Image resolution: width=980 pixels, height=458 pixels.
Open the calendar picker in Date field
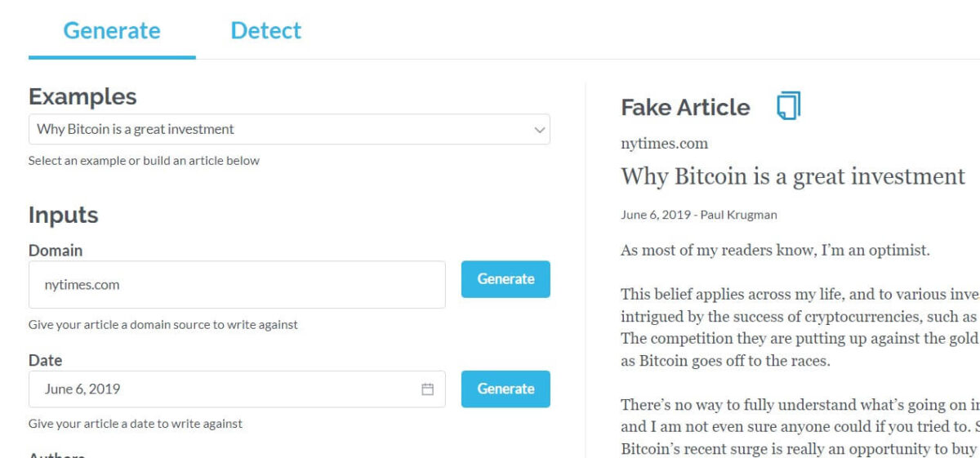[x=427, y=389]
